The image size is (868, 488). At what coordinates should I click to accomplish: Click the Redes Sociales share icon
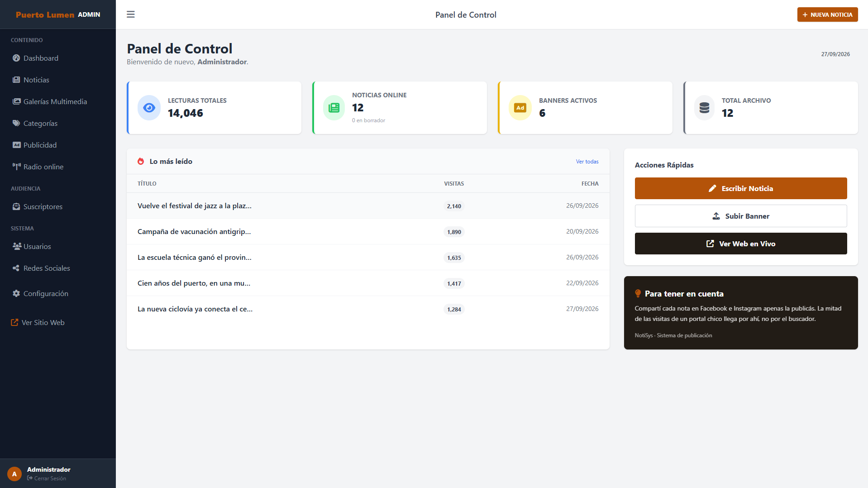click(16, 268)
